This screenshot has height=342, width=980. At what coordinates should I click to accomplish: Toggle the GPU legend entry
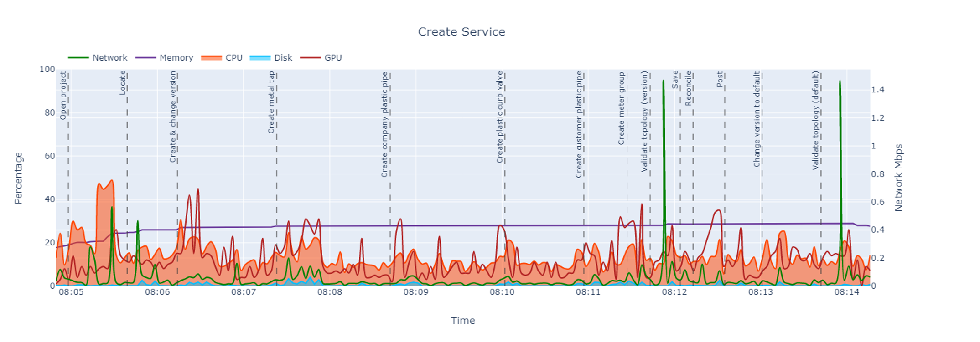click(321, 58)
